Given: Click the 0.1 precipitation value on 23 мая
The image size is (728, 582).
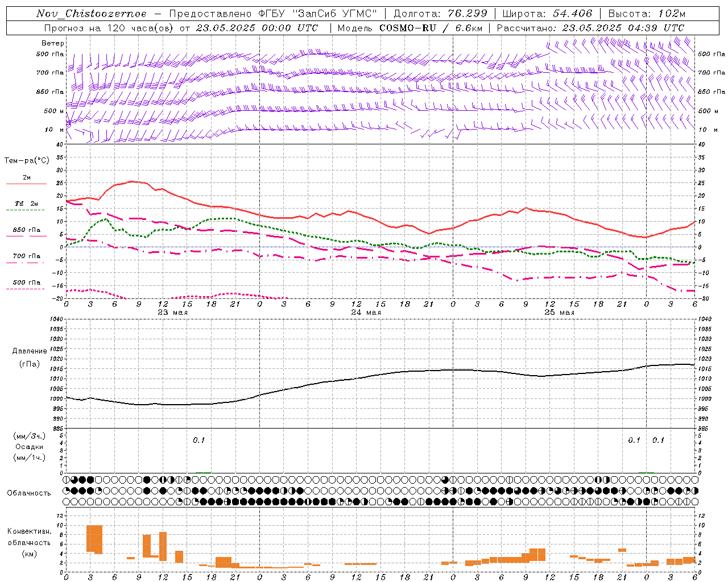Looking at the screenshot, I should click(198, 440).
